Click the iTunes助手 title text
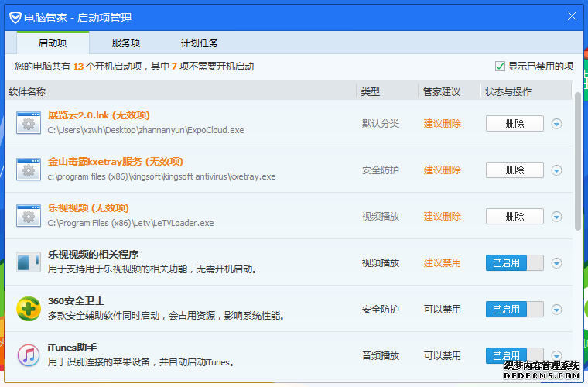The image size is (588, 387). pyautogui.click(x=73, y=348)
